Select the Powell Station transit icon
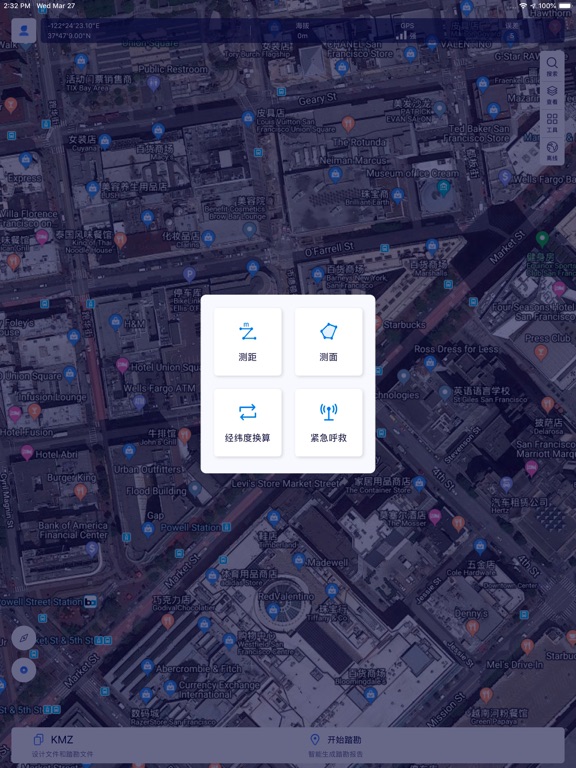 226,527
